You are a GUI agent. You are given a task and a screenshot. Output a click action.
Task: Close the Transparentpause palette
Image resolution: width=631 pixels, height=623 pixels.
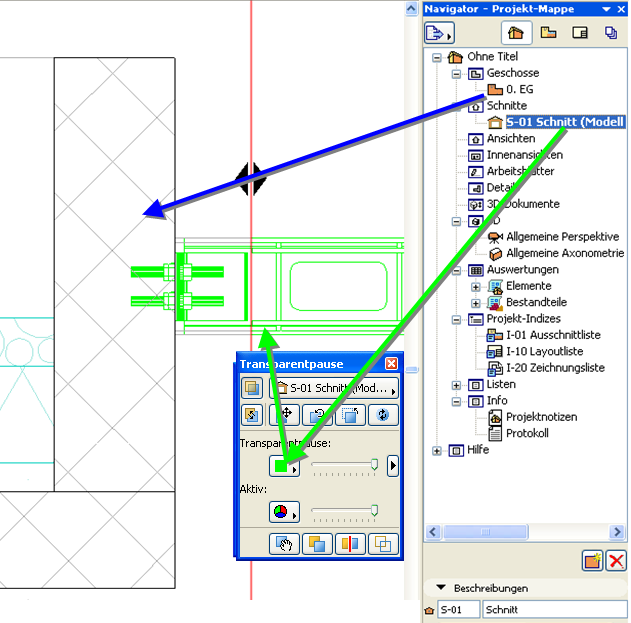392,363
